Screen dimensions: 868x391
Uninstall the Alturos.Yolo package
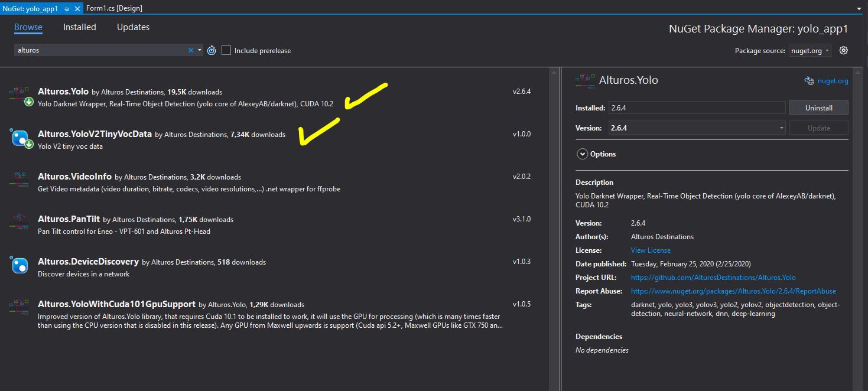pos(818,107)
